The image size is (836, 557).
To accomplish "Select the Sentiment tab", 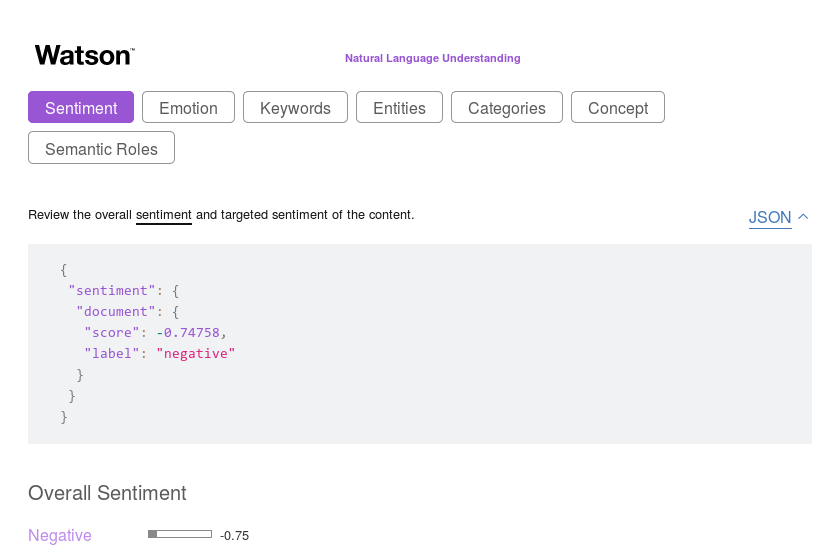I will 81,107.
